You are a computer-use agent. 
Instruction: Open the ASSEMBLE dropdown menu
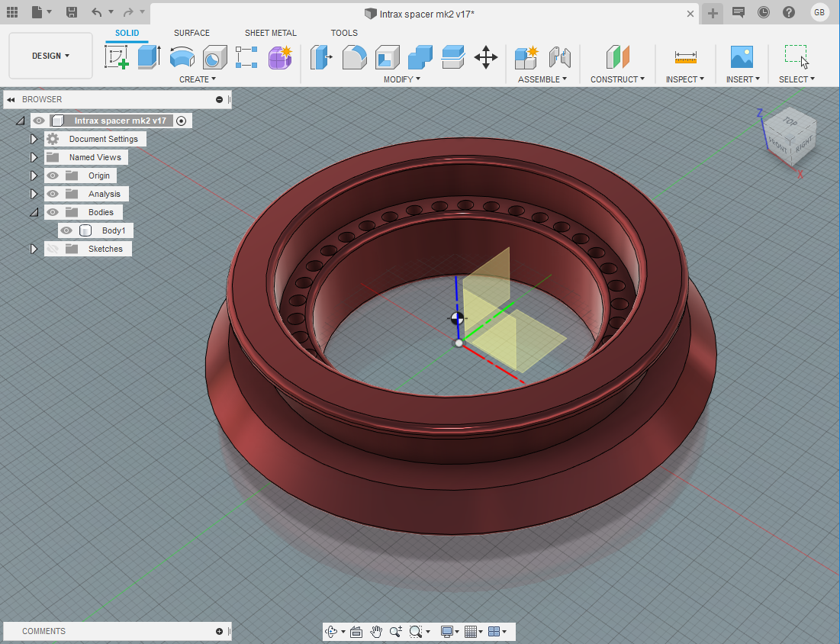point(542,79)
